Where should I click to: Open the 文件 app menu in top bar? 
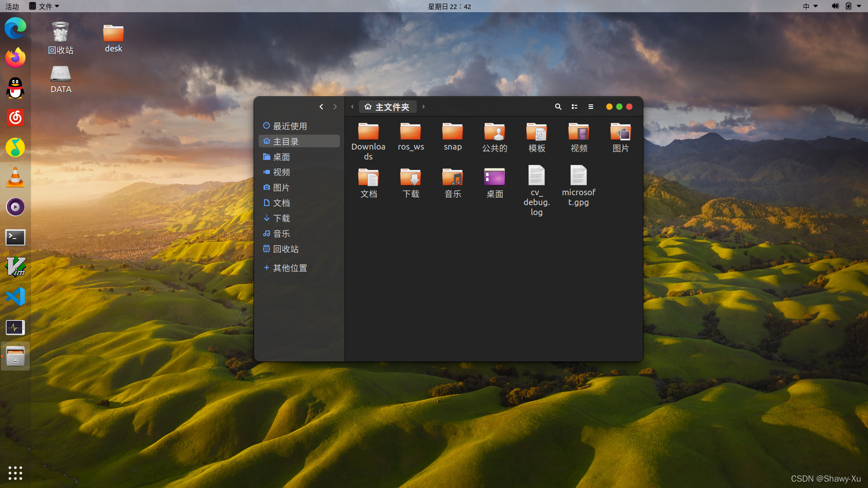coord(44,6)
